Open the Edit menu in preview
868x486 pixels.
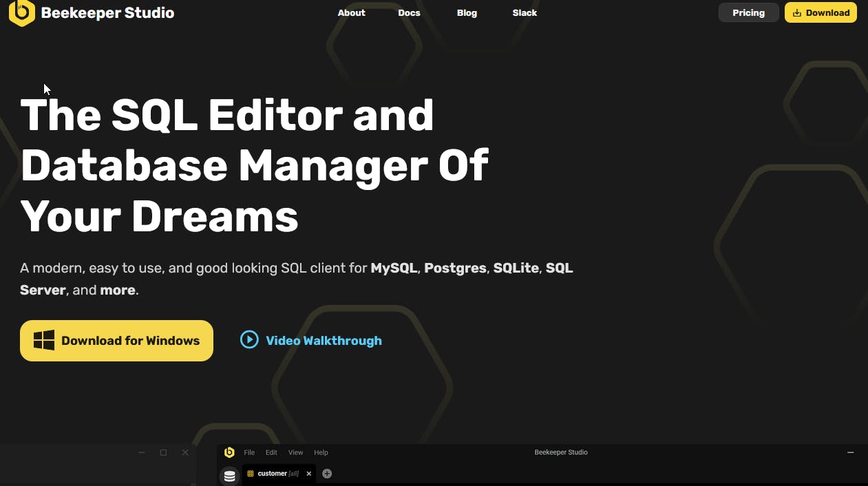(271, 452)
